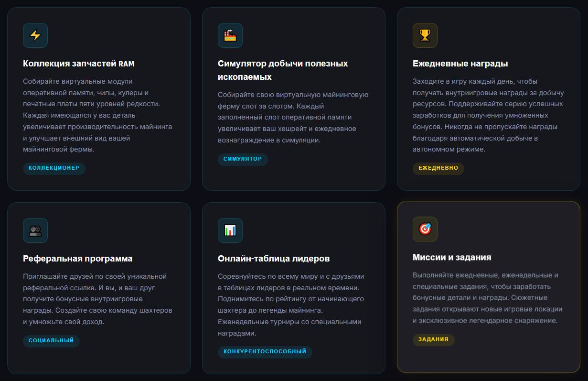Viewport: 588px width, 381px height.
Task: Click the lightning bolt icon
Action: tap(35, 35)
